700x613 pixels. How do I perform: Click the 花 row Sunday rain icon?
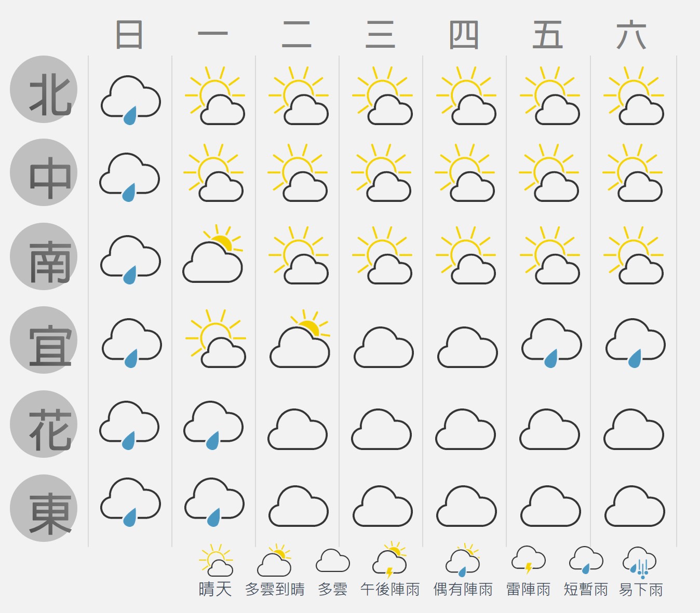tap(130, 425)
